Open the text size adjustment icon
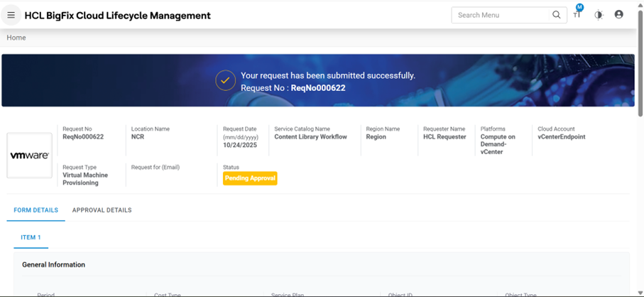644x297 pixels. pyautogui.click(x=577, y=14)
